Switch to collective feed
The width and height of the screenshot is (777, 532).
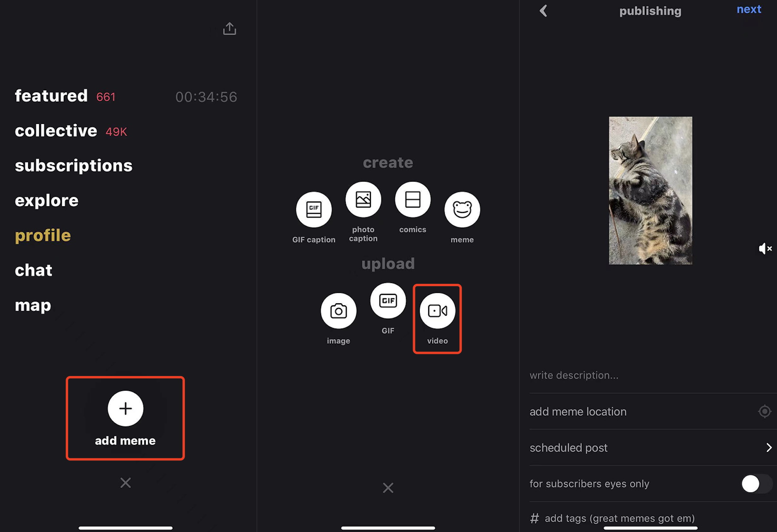[56, 131]
